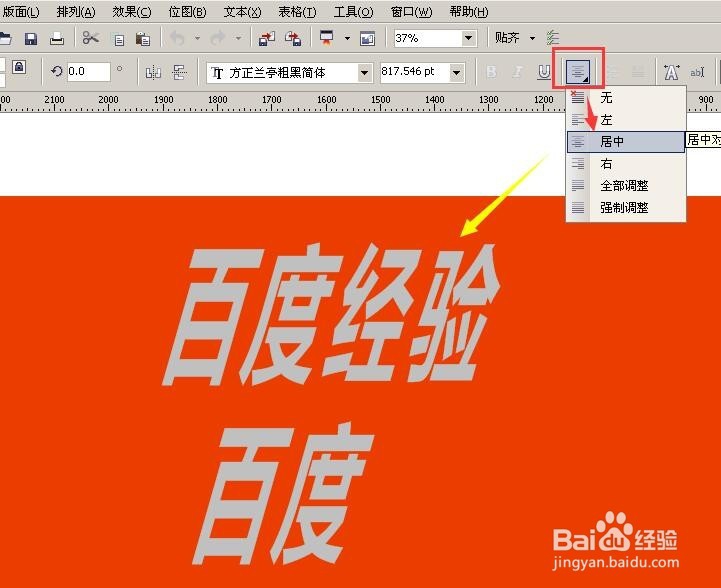Viewport: 721px width, 588px height.
Task: Expand the Undo history dropdown arrow
Action: (198, 38)
